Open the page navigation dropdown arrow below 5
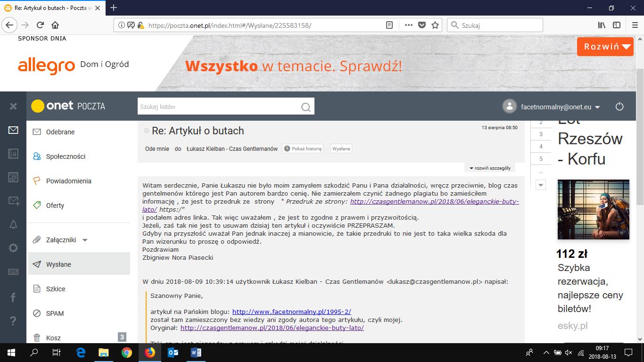 click(x=541, y=185)
